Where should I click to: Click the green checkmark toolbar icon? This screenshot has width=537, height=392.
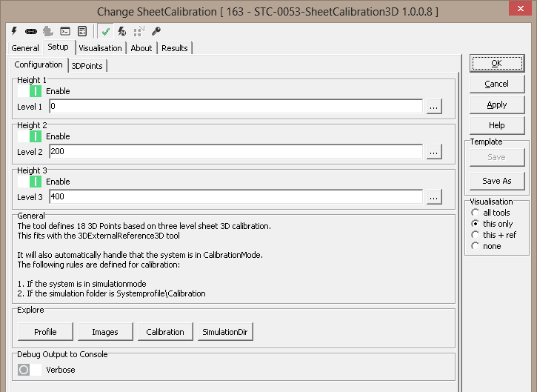click(106, 31)
